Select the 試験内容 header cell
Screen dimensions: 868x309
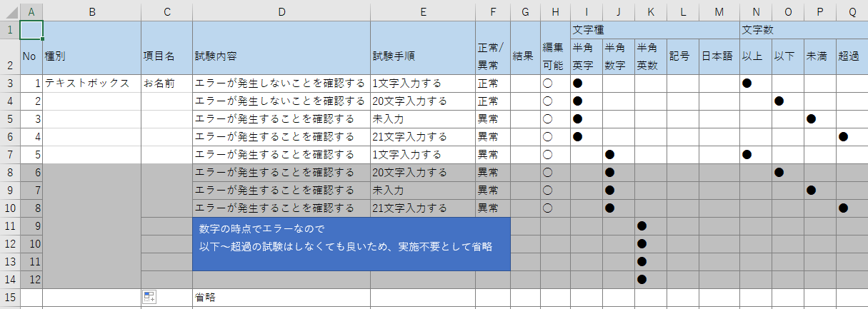click(281, 56)
